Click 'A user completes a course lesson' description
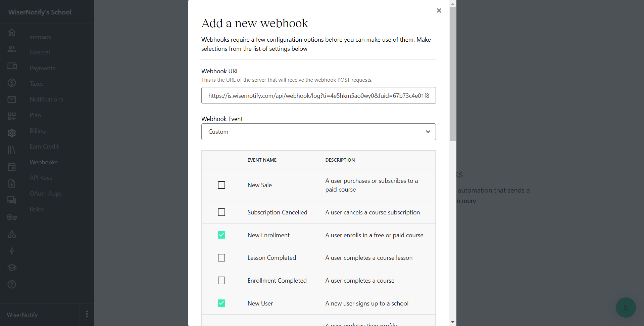Image resolution: width=644 pixels, height=326 pixels. [x=369, y=258]
